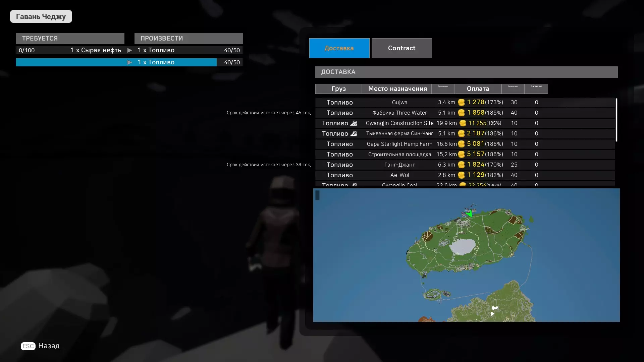Click coin icon in Ae-Wol delivery row

pos(461,175)
